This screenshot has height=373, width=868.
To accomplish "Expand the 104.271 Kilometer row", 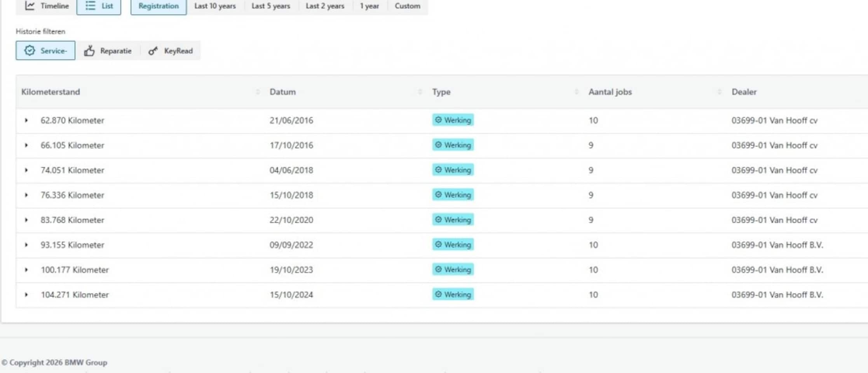I will (26, 295).
